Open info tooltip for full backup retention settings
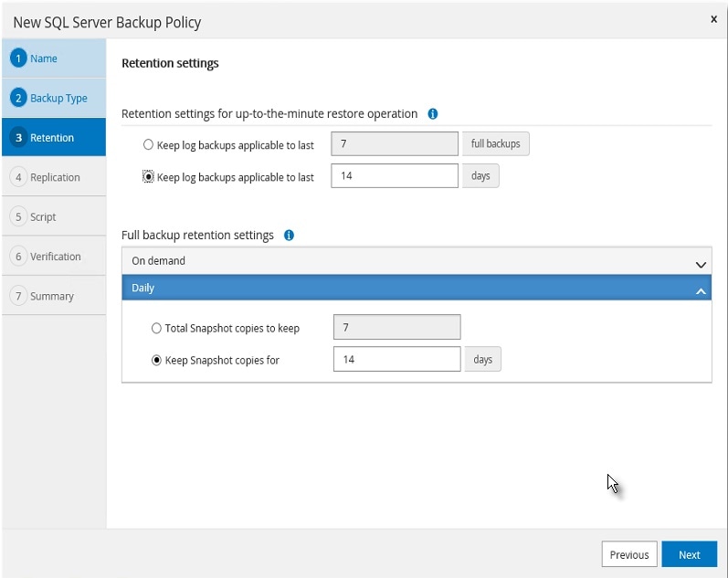The height and width of the screenshot is (578, 728). (289, 236)
